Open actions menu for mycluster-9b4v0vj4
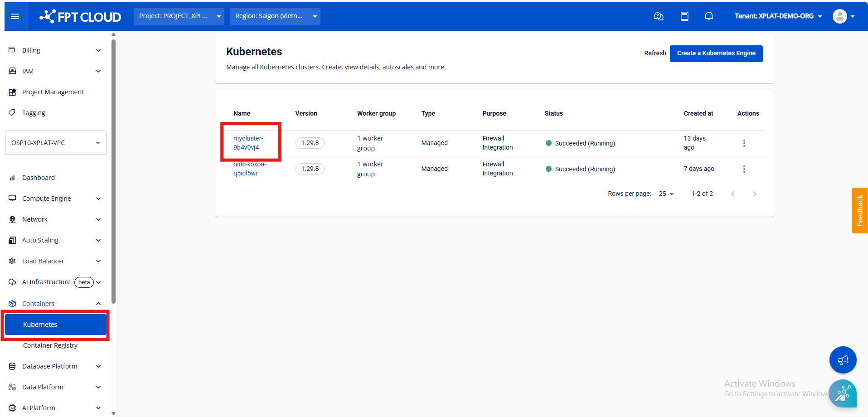Image resolution: width=868 pixels, height=417 pixels. click(744, 143)
